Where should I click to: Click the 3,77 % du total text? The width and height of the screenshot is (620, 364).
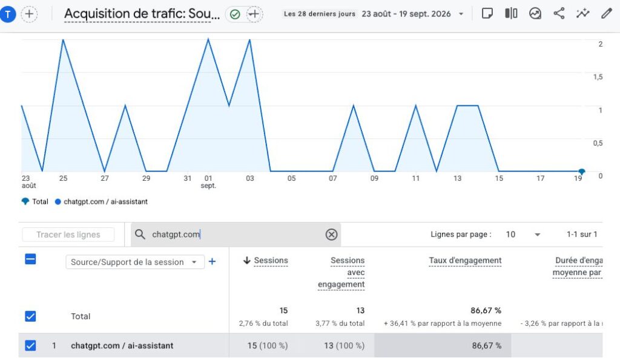tap(340, 323)
